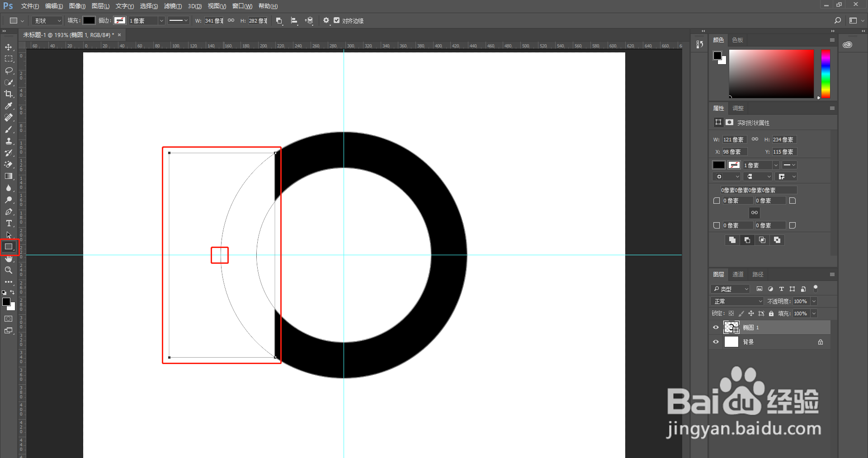Open layer filter 类型 dropdown
The image size is (868, 458).
(x=730, y=289)
